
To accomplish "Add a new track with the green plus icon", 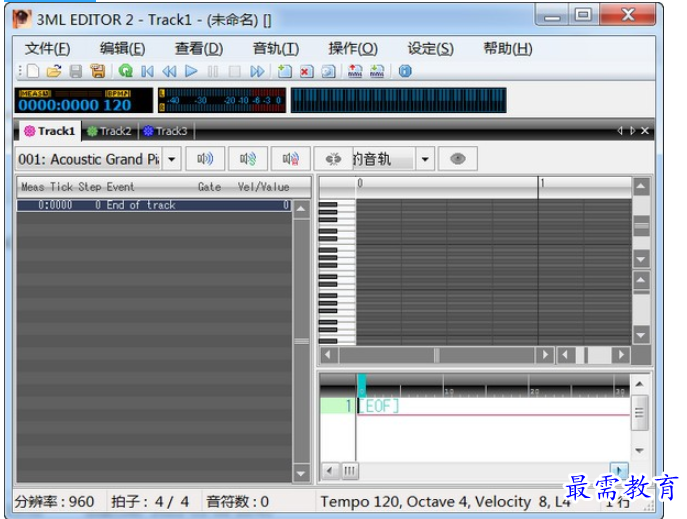I will tap(285, 71).
